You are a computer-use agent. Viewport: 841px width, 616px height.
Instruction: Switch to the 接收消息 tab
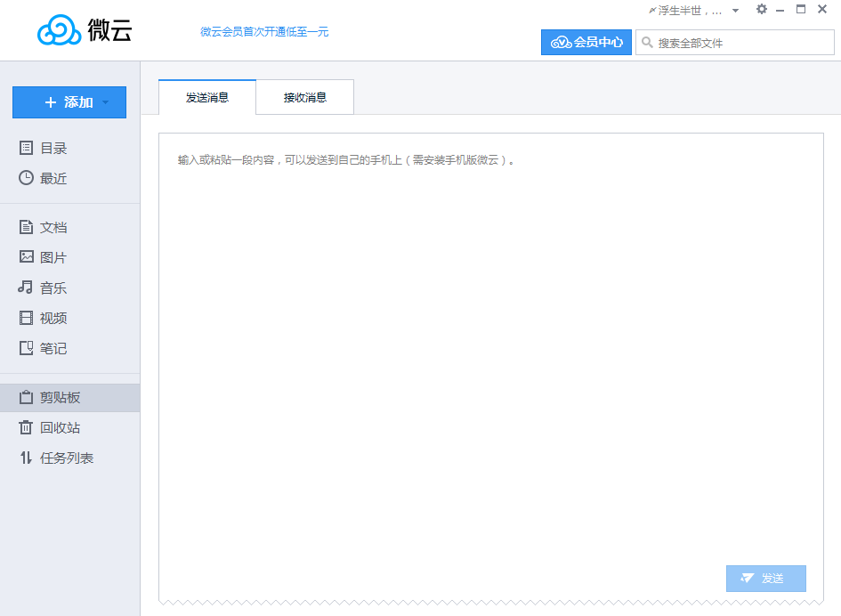(x=304, y=96)
